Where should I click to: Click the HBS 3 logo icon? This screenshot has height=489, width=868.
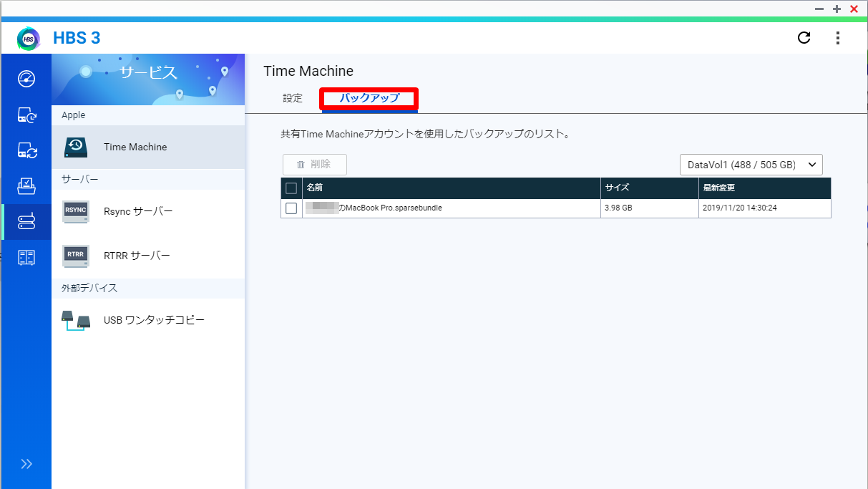pyautogui.click(x=29, y=38)
